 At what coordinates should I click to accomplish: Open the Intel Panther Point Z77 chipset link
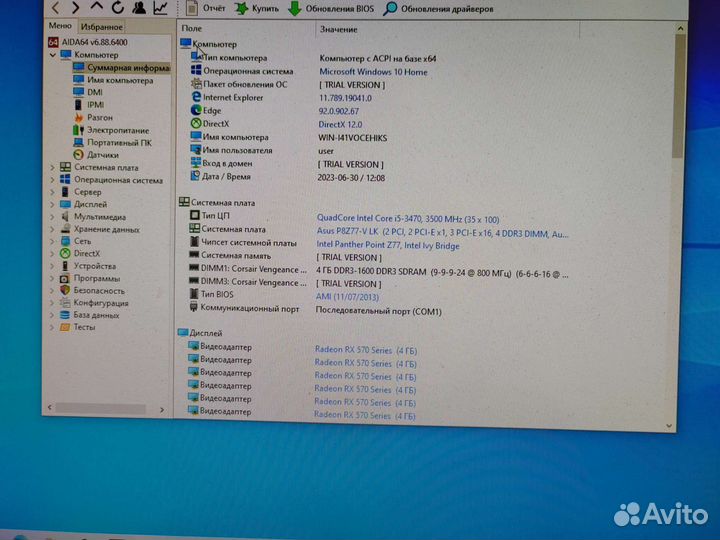point(388,245)
